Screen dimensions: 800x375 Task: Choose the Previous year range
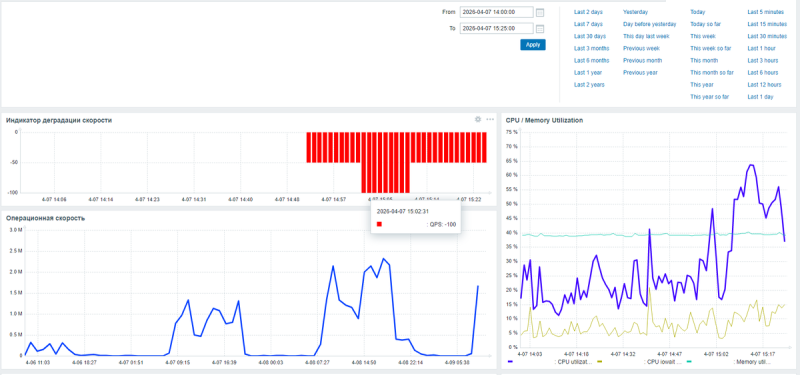point(640,72)
